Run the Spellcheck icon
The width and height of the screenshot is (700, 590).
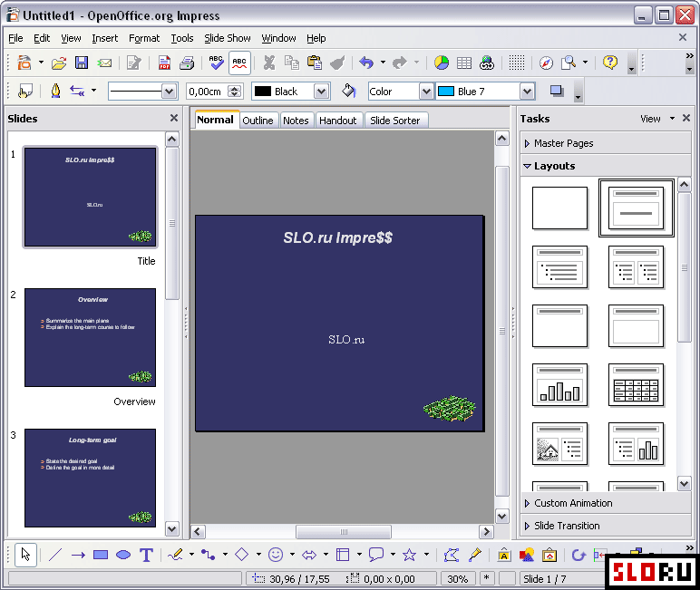point(216,63)
